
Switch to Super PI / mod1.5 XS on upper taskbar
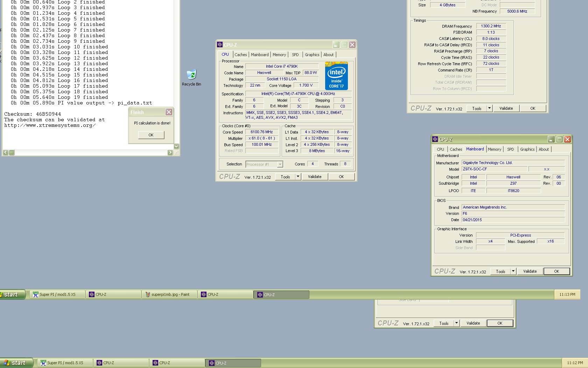[x=58, y=294]
